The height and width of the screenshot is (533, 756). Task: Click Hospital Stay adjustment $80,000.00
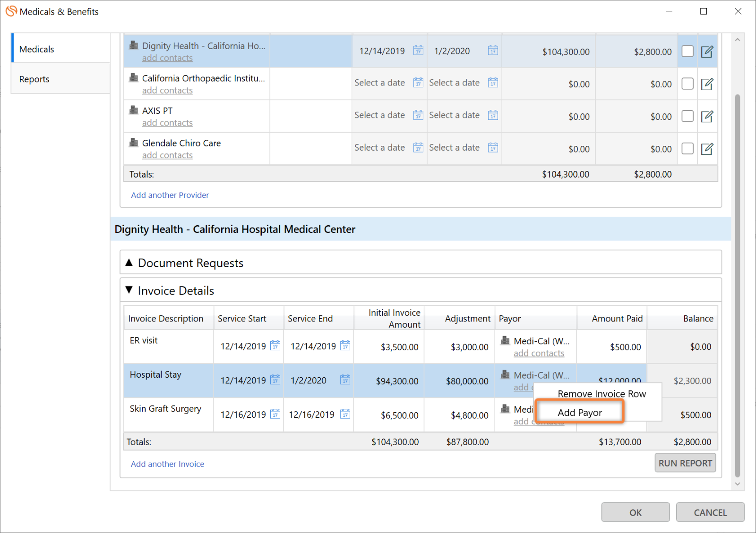coord(467,381)
